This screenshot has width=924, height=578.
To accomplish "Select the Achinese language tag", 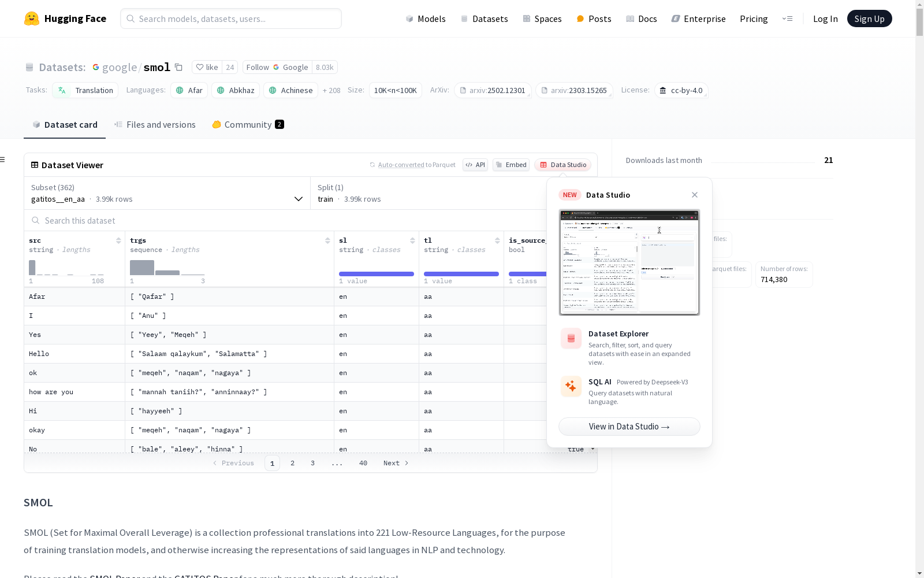I will (291, 90).
